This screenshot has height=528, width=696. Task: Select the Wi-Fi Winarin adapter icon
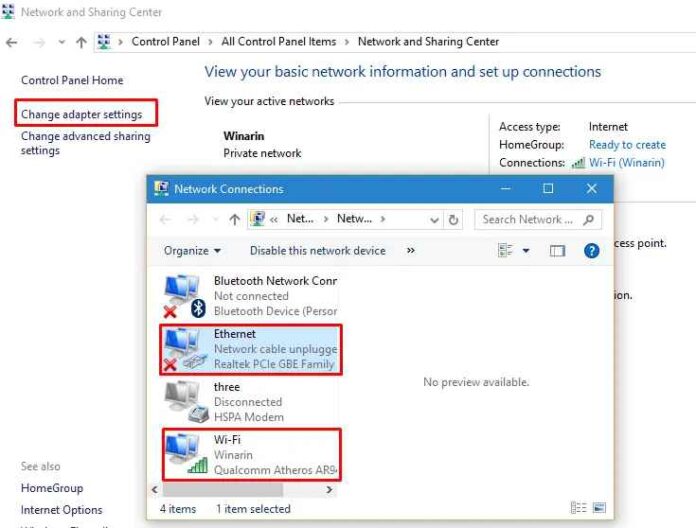[184, 455]
